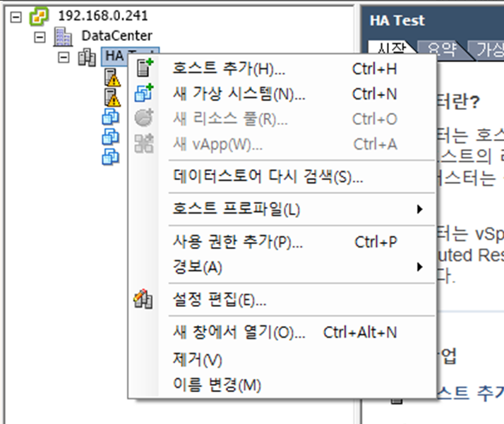The width and height of the screenshot is (504, 424).
Task: Choose 데이터스토어 다시 검색(S) from context menu
Action: (x=268, y=176)
